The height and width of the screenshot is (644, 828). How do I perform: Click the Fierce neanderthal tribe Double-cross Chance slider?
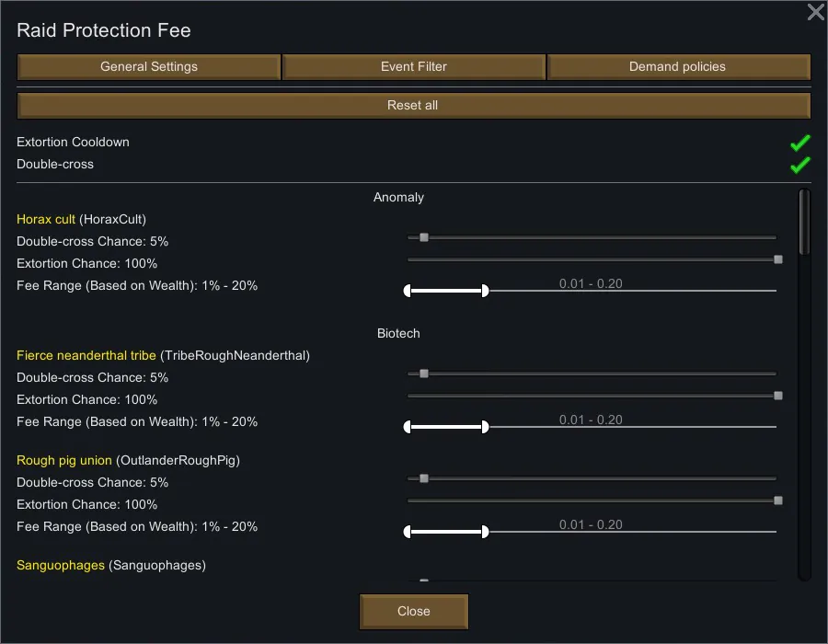[424, 374]
